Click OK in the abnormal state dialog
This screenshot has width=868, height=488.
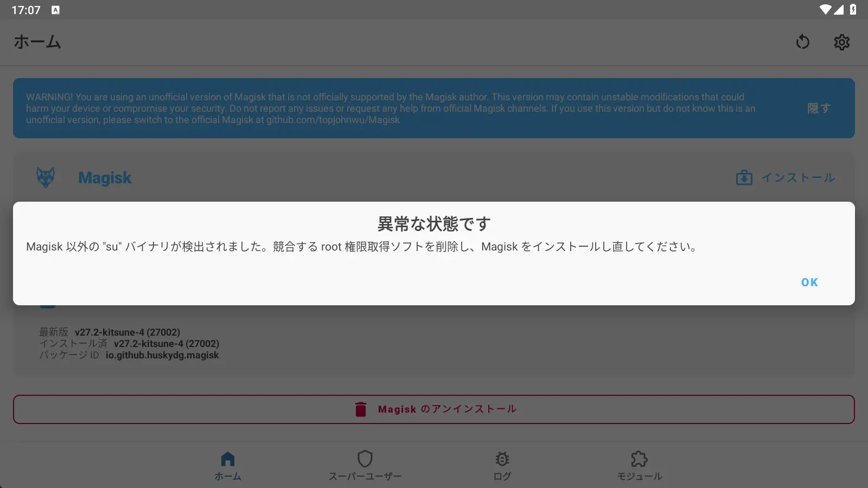click(809, 282)
